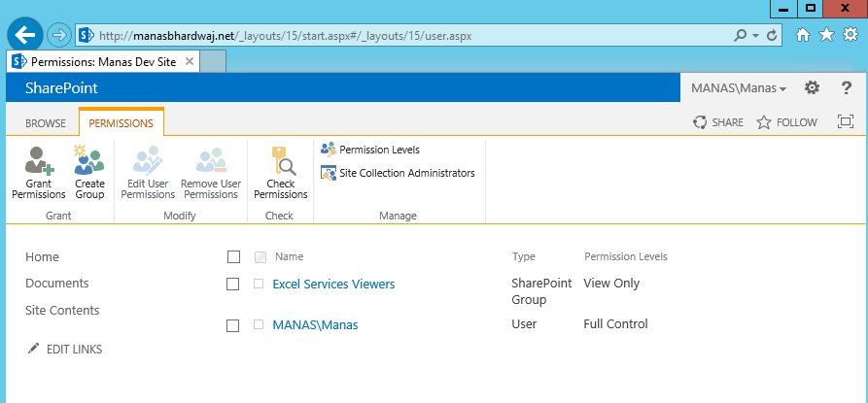Refresh the page with reload icon

click(772, 35)
